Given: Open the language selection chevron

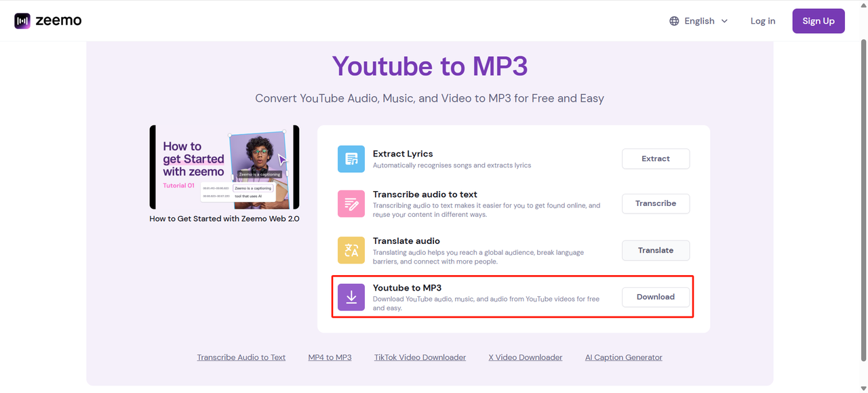Looking at the screenshot, I should (724, 21).
